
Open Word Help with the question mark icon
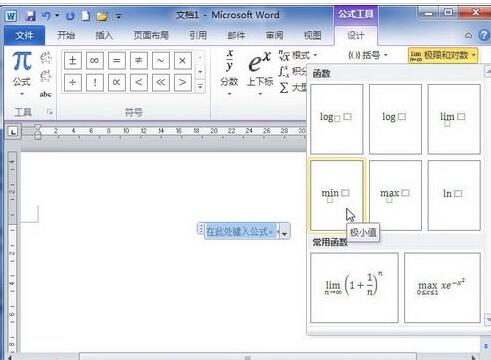pyautogui.click(x=484, y=35)
